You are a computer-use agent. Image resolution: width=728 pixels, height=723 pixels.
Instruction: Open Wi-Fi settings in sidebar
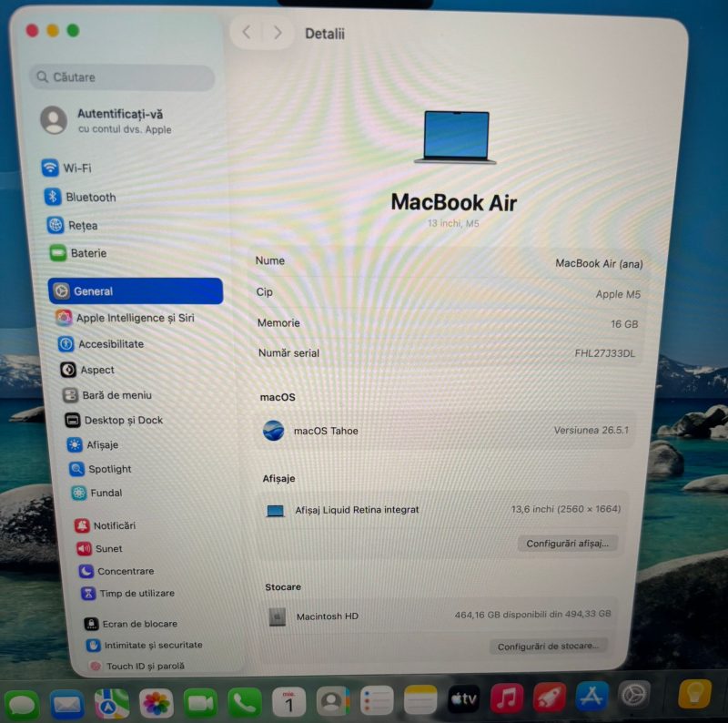pyautogui.click(x=66, y=168)
